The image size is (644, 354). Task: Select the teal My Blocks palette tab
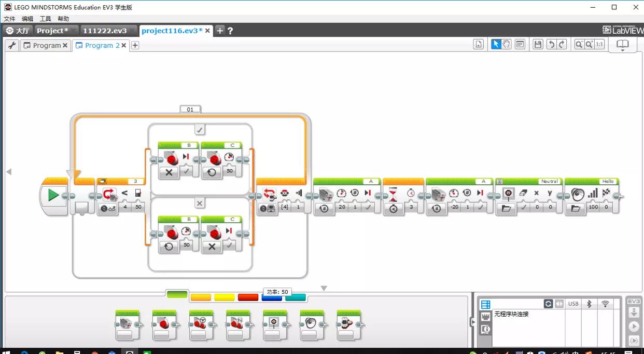[x=296, y=297]
